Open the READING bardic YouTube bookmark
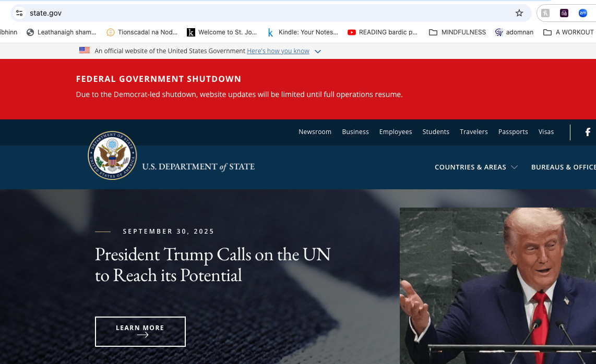 click(x=383, y=32)
